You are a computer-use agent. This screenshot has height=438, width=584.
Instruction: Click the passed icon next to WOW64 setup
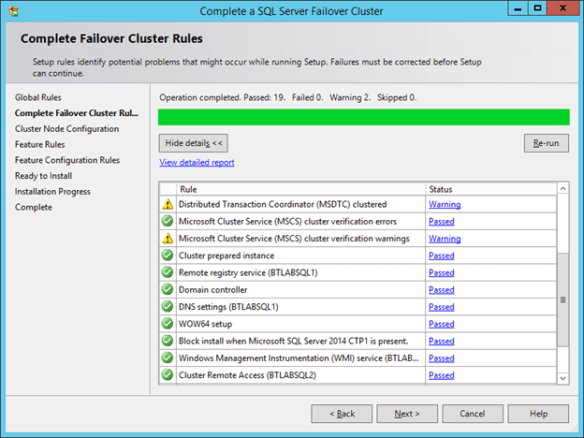coord(168,323)
